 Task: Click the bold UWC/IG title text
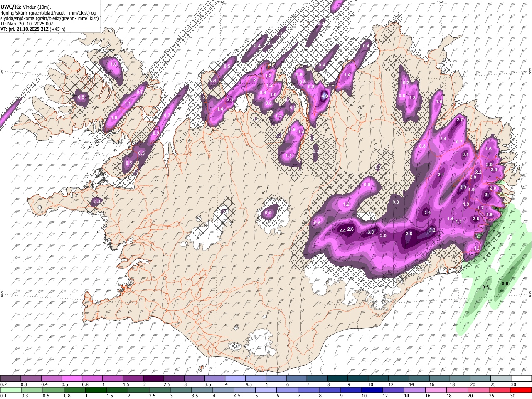point(10,7)
